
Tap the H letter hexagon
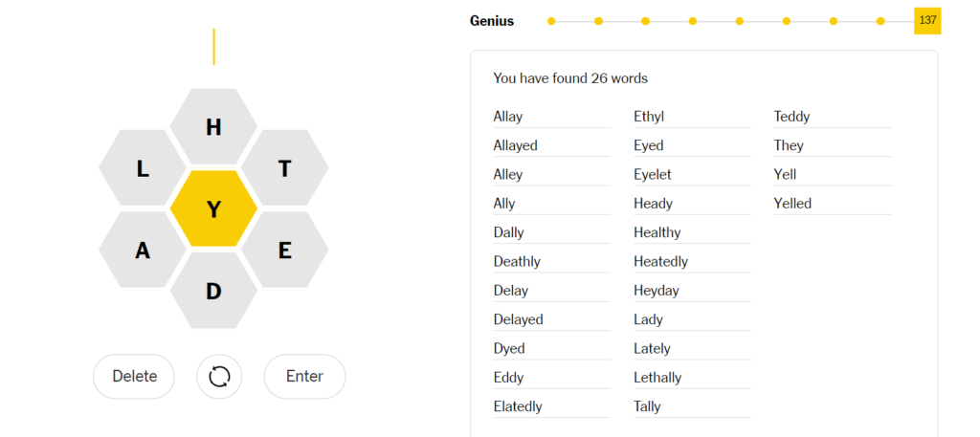point(213,127)
